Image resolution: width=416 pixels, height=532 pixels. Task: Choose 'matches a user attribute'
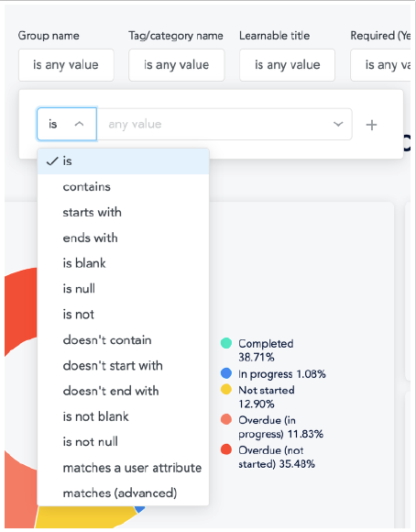(x=123, y=468)
